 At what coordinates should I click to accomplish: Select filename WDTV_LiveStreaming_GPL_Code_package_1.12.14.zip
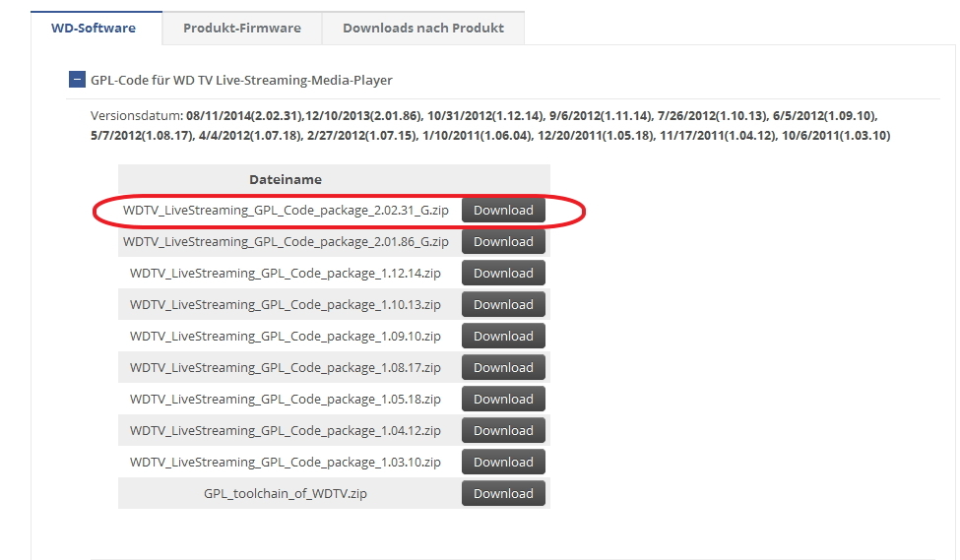(286, 274)
